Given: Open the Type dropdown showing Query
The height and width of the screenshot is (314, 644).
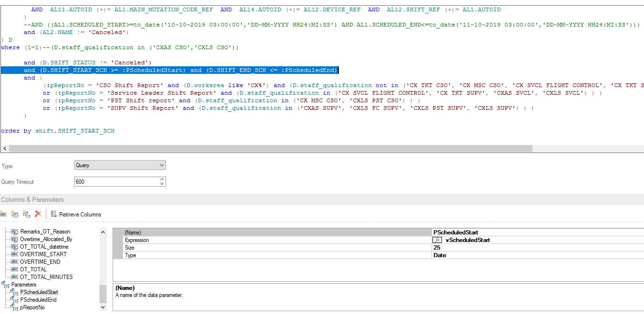Looking at the screenshot, I should tap(120, 165).
